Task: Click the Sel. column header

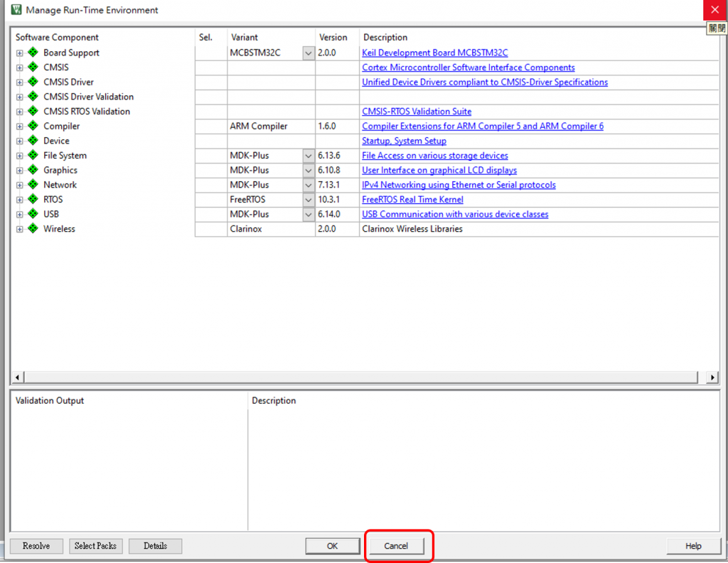Action: click(x=205, y=37)
